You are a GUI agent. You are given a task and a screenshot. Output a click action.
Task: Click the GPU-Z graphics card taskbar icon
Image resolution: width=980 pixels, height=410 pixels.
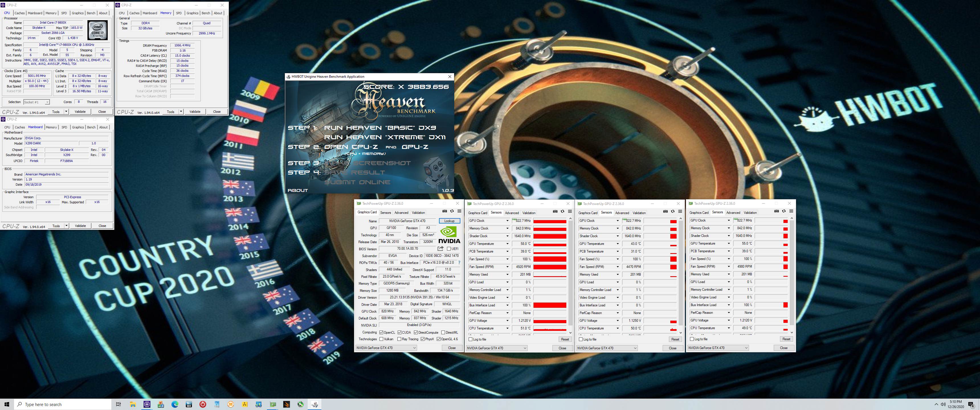(273, 404)
